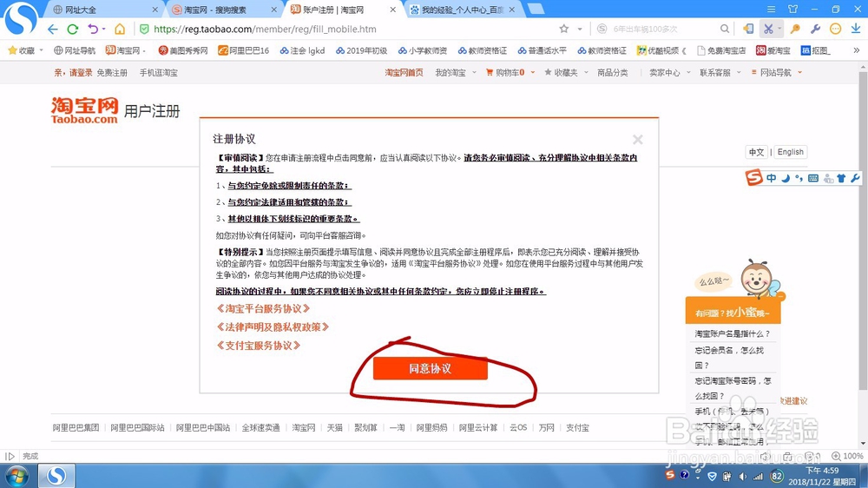Click the send-to-phone icon in toolbar
Image resolution: width=868 pixels, height=488 pixels.
pos(748,29)
